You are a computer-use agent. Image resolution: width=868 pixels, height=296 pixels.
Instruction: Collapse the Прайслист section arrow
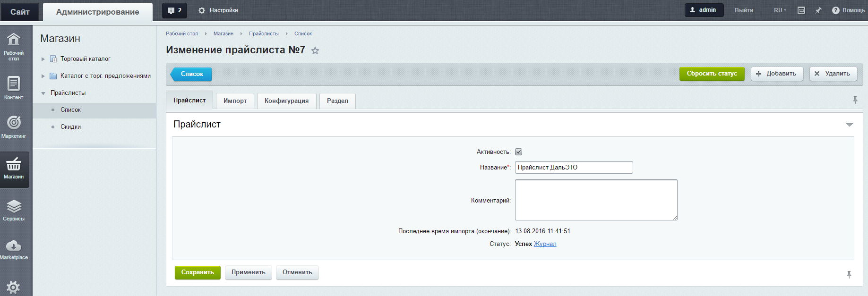(849, 125)
